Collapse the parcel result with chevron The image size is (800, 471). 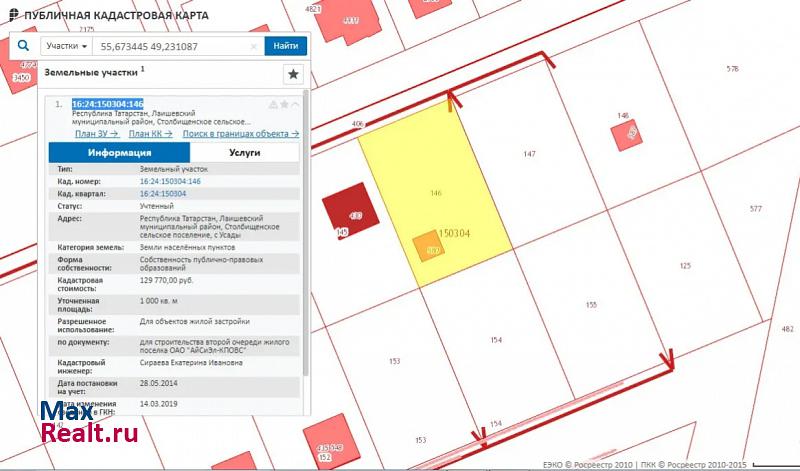click(x=295, y=104)
